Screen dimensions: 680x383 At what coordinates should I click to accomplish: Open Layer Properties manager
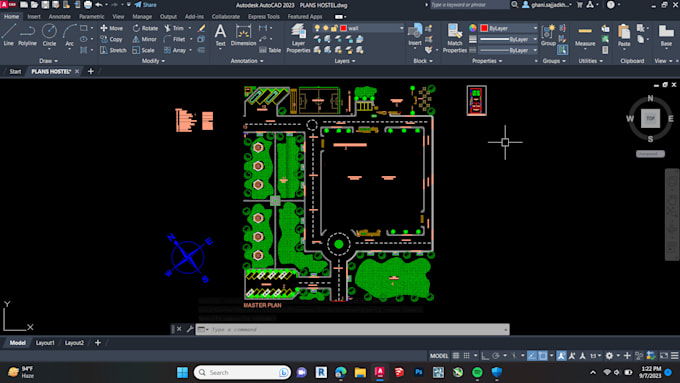coord(298,38)
